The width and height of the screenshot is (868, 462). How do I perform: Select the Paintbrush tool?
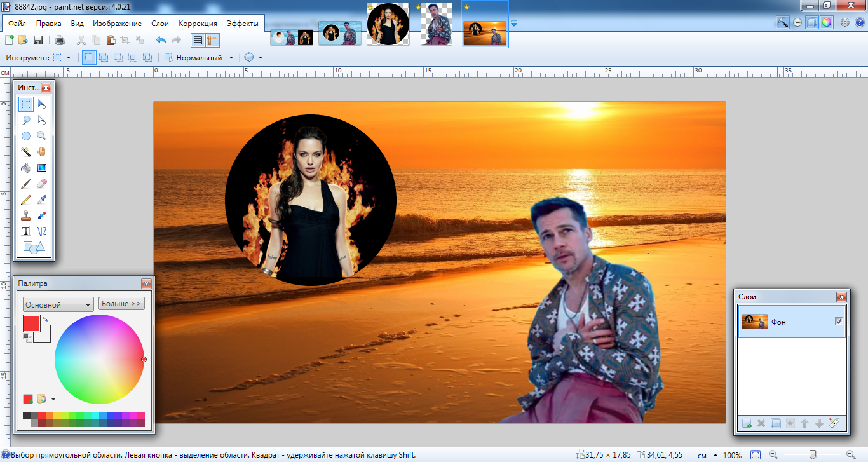pyautogui.click(x=26, y=184)
